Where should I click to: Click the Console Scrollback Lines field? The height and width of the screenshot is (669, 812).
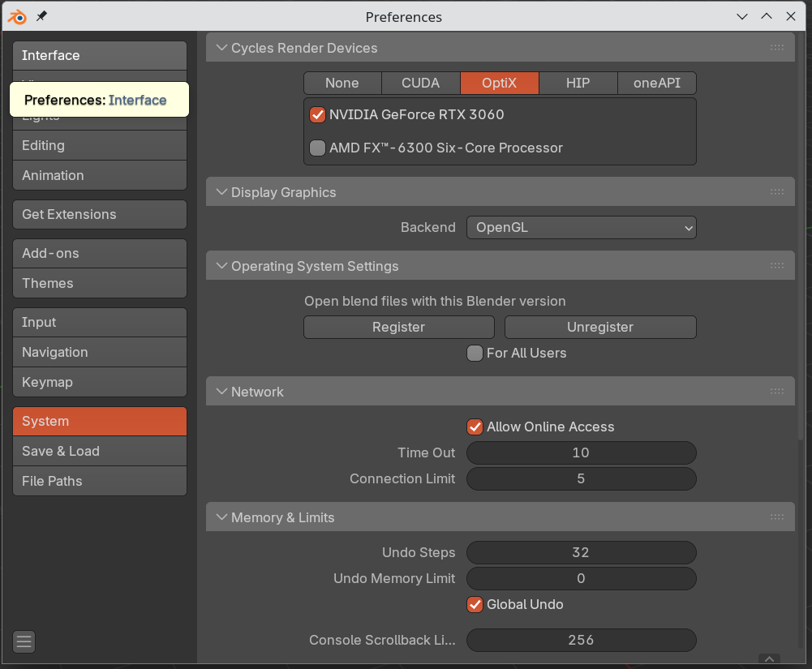(x=582, y=640)
